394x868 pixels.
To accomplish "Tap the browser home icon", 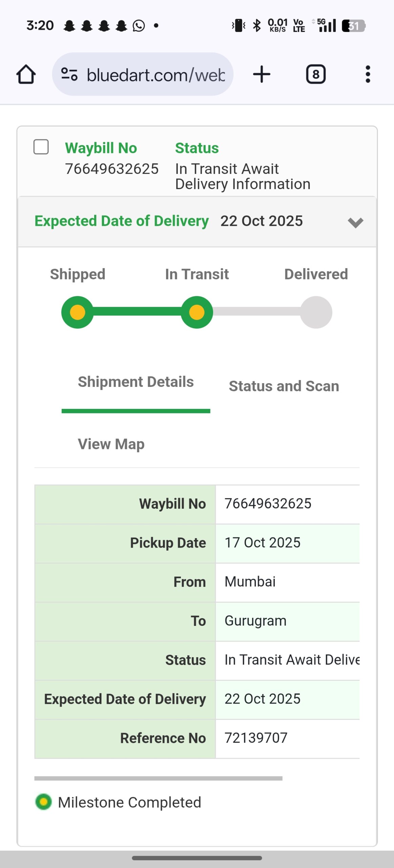I will (26, 74).
